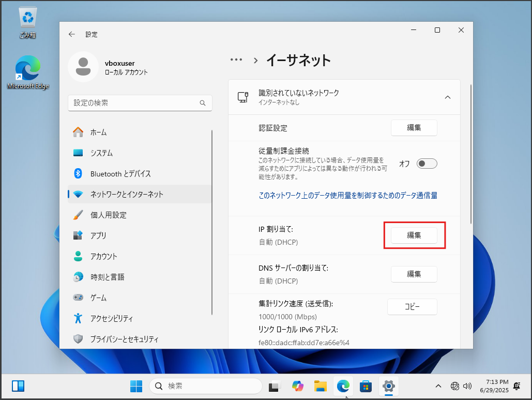Select 個人用設定 category
Image resolution: width=532 pixels, height=400 pixels.
(140, 215)
